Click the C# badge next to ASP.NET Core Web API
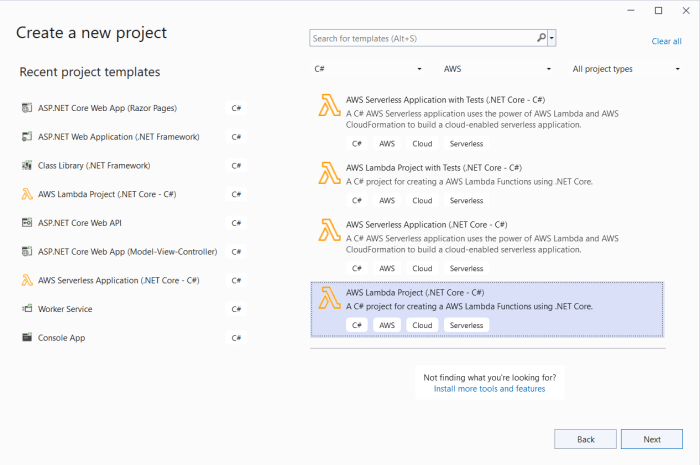The width and height of the screenshot is (700, 465). click(236, 223)
